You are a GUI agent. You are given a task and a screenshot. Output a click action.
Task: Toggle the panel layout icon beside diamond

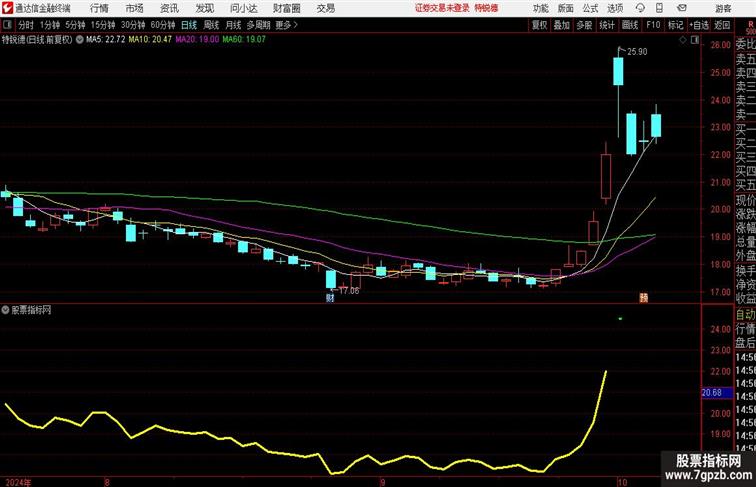pos(695,40)
